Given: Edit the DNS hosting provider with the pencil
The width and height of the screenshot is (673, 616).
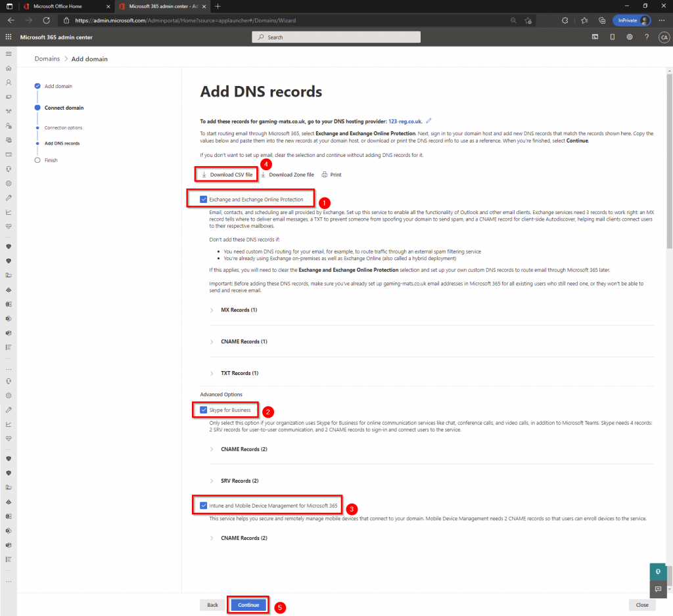Looking at the screenshot, I should click(429, 121).
